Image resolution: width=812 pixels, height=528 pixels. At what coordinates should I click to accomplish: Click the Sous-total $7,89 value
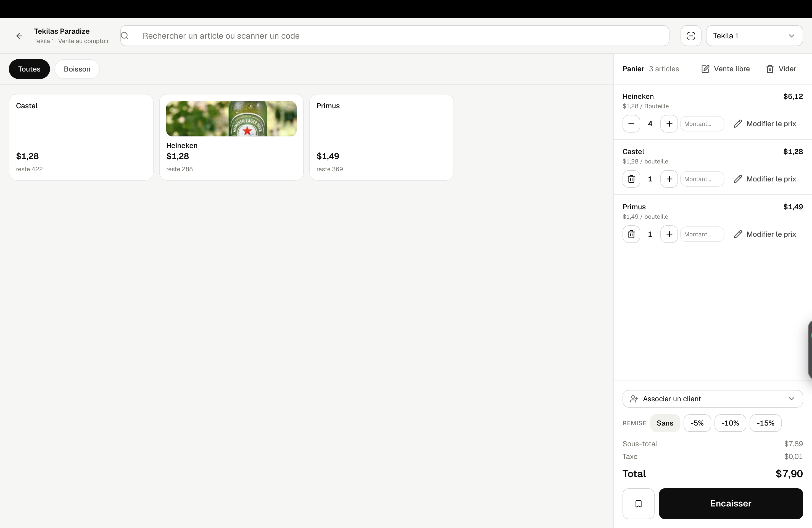tap(793, 444)
